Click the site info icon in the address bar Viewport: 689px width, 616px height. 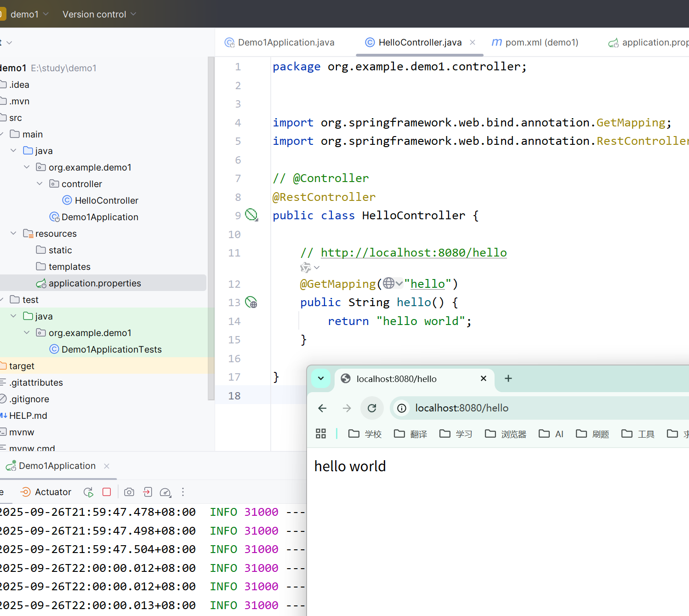pyautogui.click(x=401, y=408)
